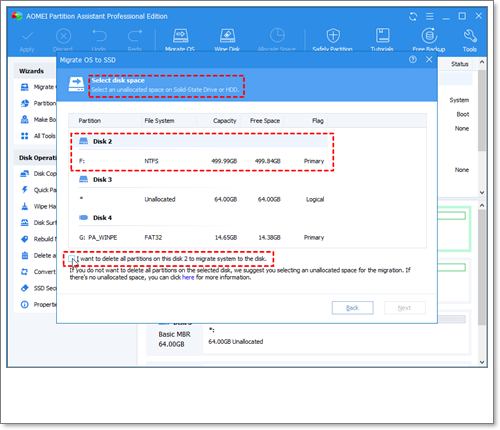
Task: Open the hamburger menu in title bar
Action: (430, 16)
